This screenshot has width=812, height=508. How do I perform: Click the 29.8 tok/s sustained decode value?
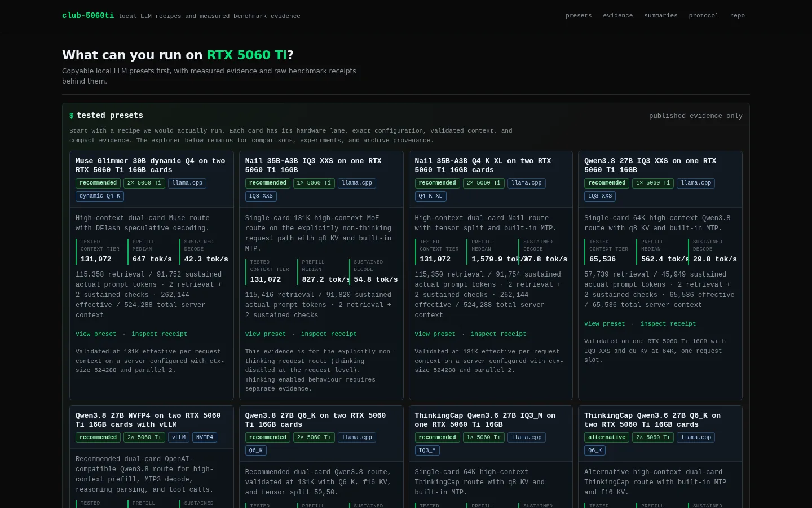(715, 259)
